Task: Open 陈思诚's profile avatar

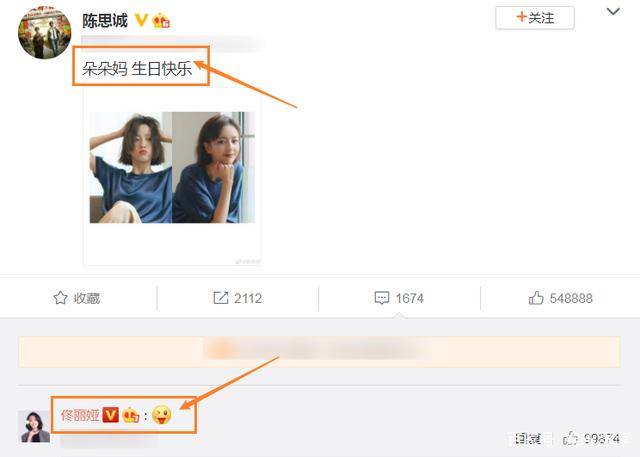Action: click(x=44, y=32)
